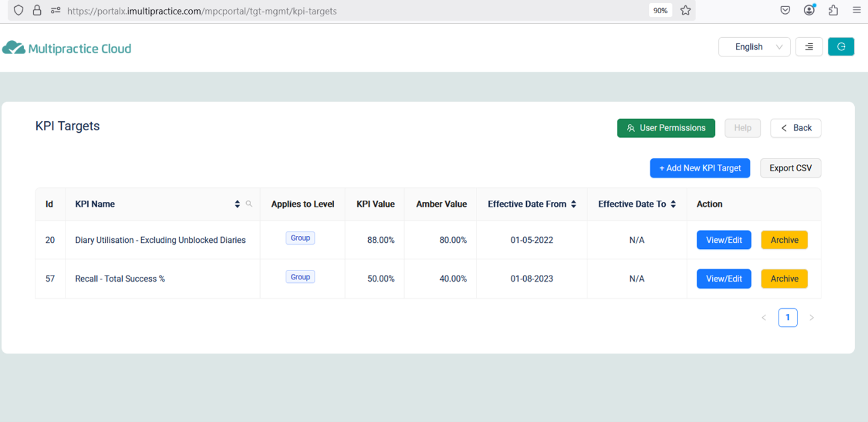This screenshot has height=422, width=868.
Task: Click the Id column header
Action: click(49, 204)
